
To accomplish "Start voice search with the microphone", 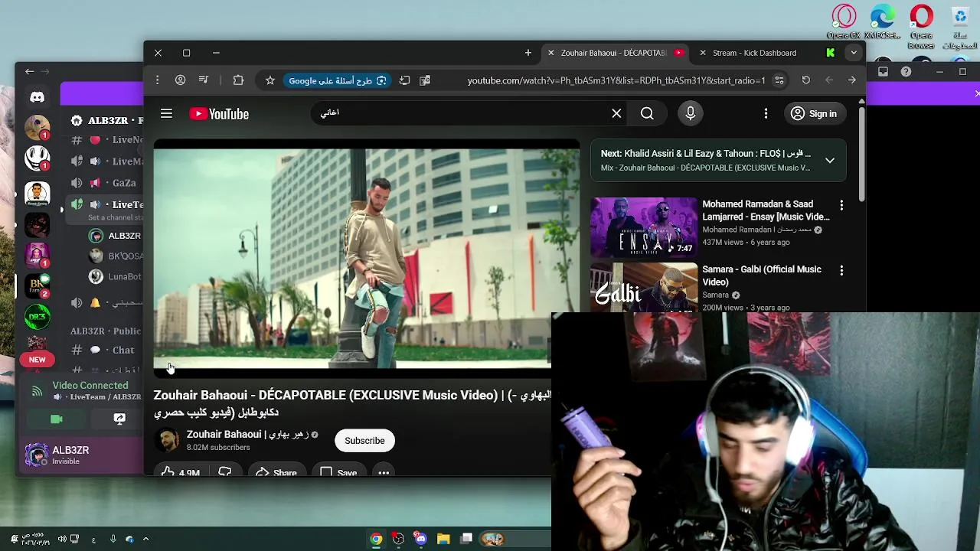I will point(691,113).
